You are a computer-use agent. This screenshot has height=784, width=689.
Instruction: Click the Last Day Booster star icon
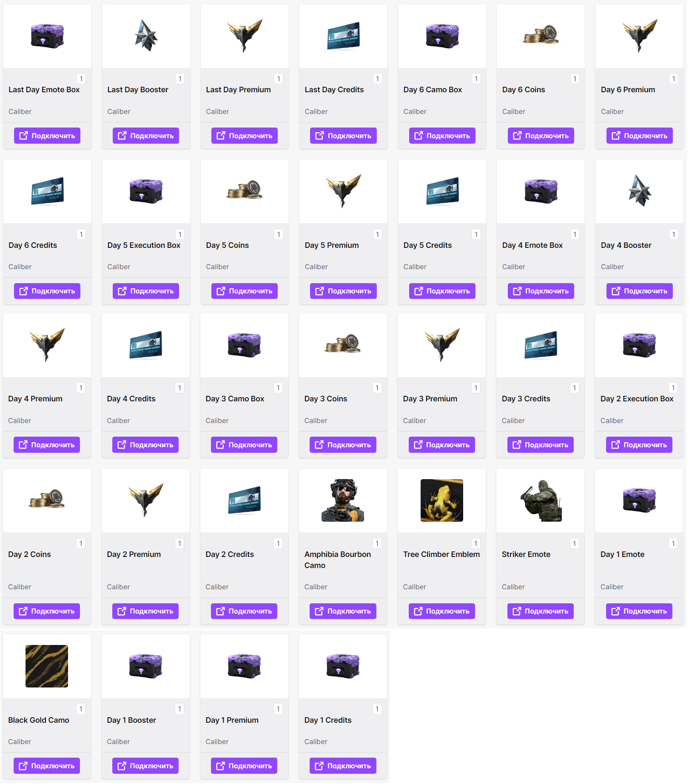[146, 36]
